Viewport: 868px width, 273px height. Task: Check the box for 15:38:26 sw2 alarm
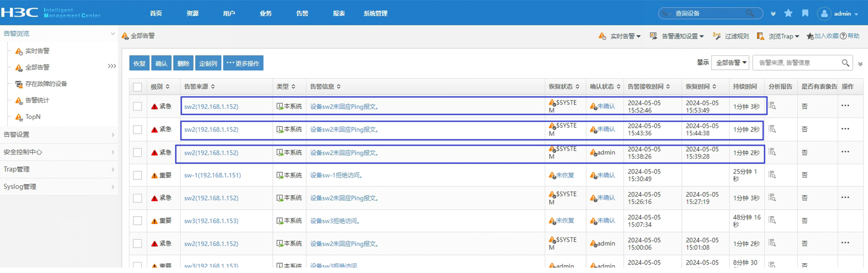tap(137, 152)
